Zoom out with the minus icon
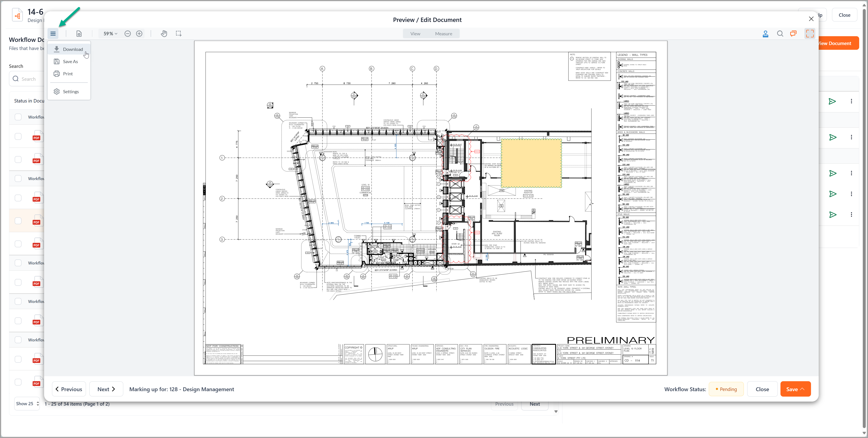This screenshot has height=438, width=868. point(127,34)
